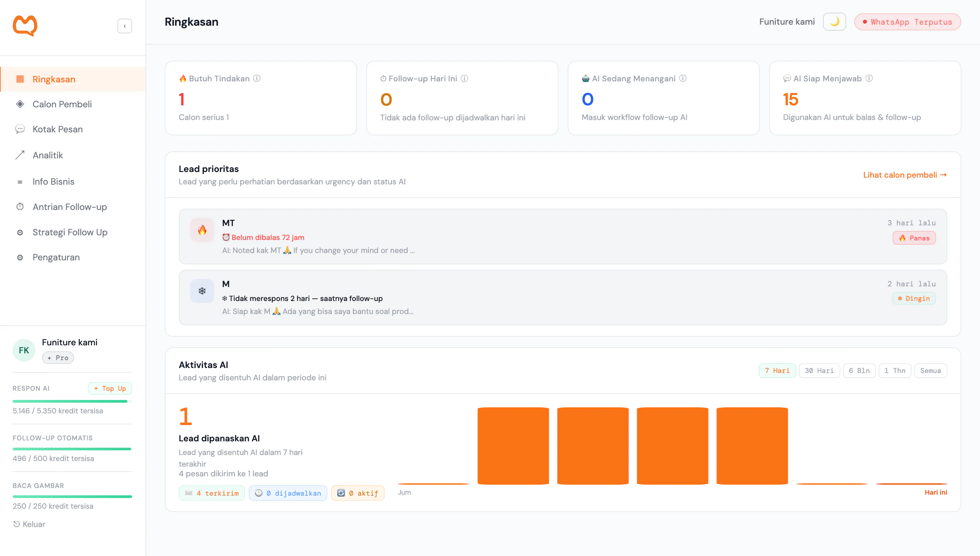Select the 6 Bln period tab
Viewport: 980px width, 556px height.
click(x=859, y=370)
